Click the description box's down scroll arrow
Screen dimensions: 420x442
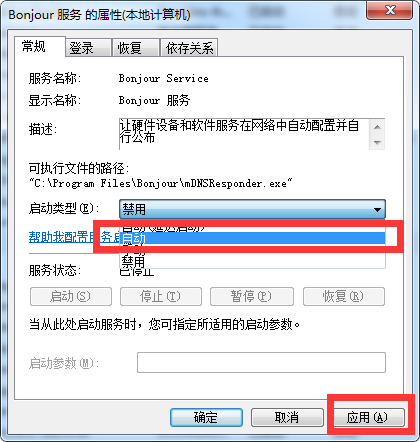pos(377,142)
